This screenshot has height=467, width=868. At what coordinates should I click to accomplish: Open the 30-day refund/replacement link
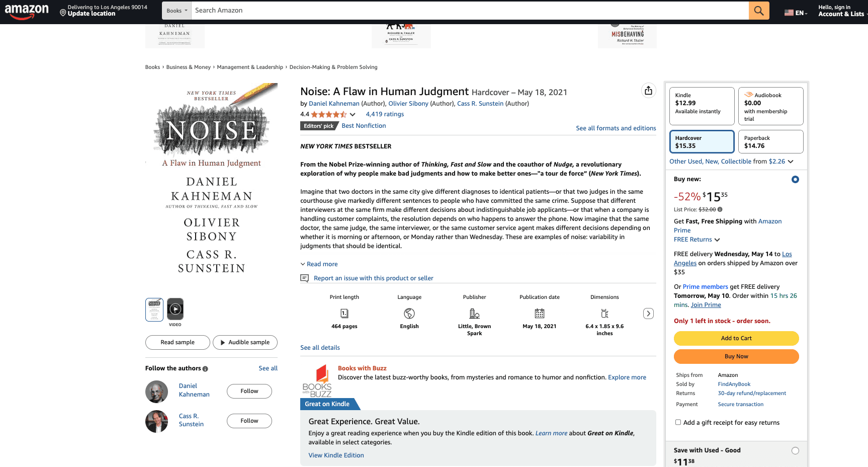click(x=752, y=394)
